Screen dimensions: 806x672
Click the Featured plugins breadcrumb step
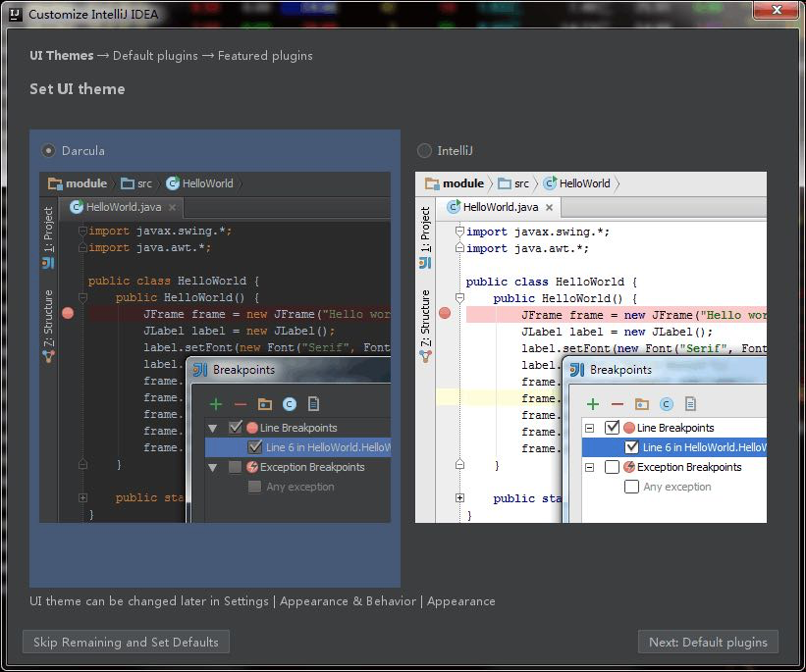pos(265,56)
